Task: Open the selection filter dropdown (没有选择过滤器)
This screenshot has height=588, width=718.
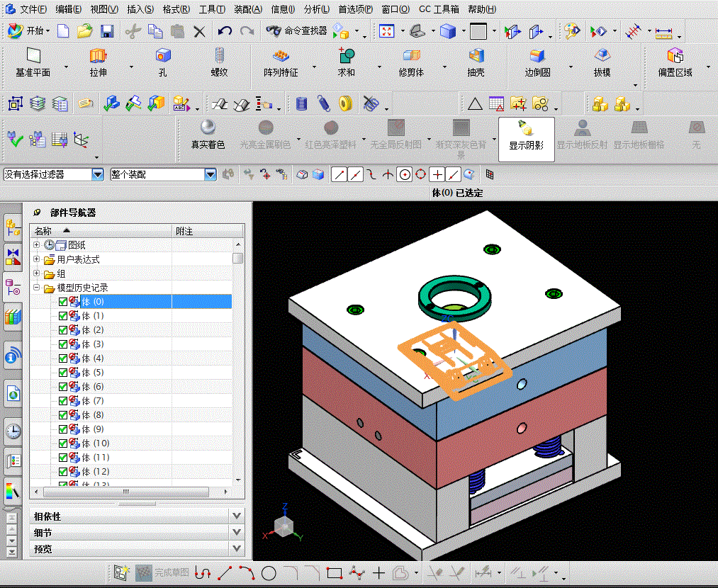Action: click(x=98, y=174)
